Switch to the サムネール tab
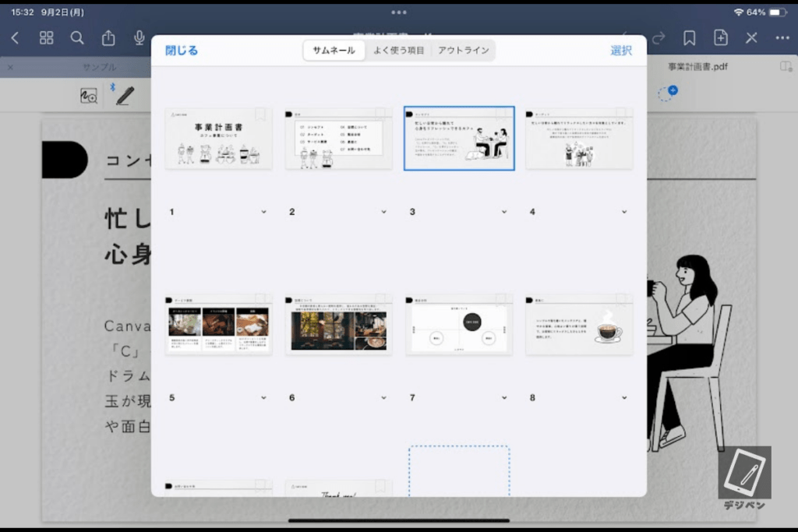The width and height of the screenshot is (798, 532). tap(334, 51)
